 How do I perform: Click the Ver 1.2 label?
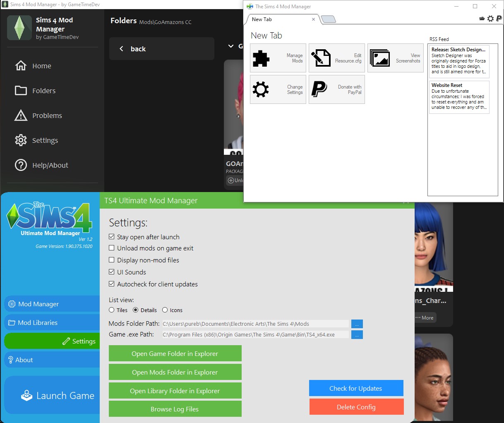86,239
